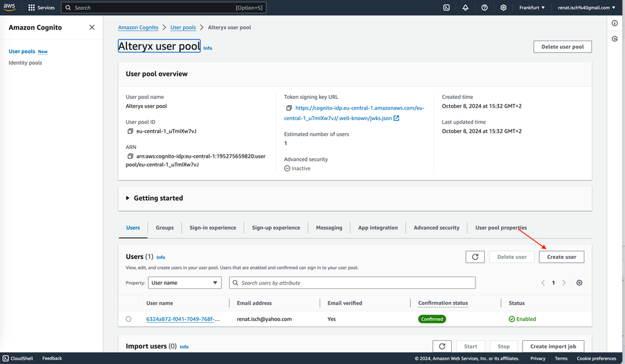
Task: Click the Stop import button
Action: (x=504, y=346)
